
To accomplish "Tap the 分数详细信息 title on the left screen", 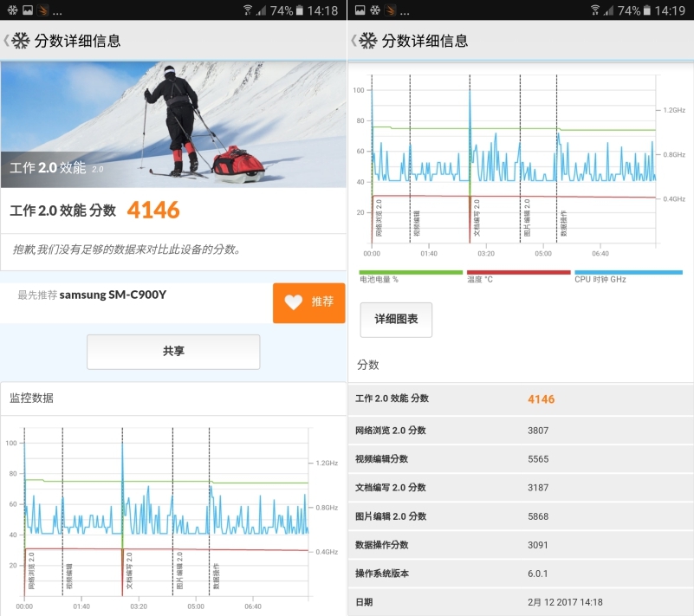I will [x=77, y=41].
